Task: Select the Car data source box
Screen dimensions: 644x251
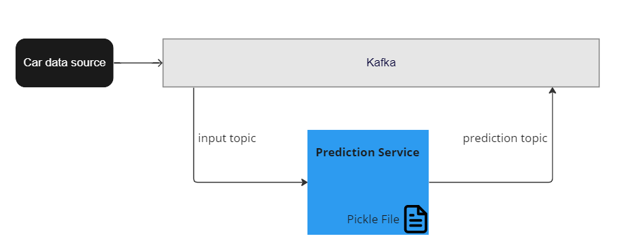Action: [x=64, y=63]
